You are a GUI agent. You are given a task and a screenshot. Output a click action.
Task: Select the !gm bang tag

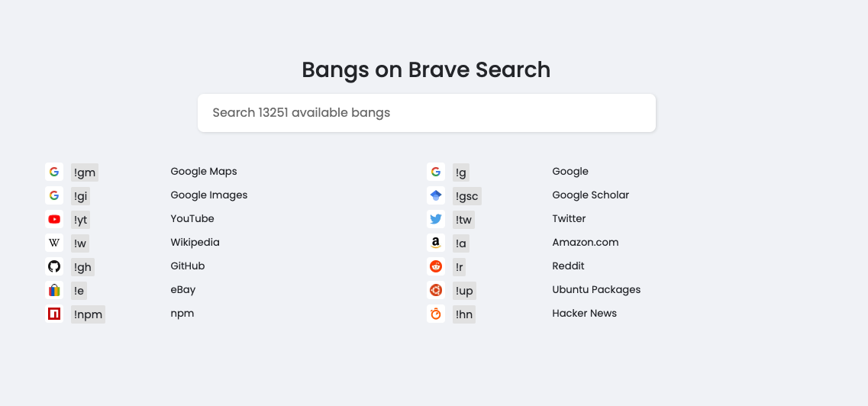pyautogui.click(x=85, y=172)
